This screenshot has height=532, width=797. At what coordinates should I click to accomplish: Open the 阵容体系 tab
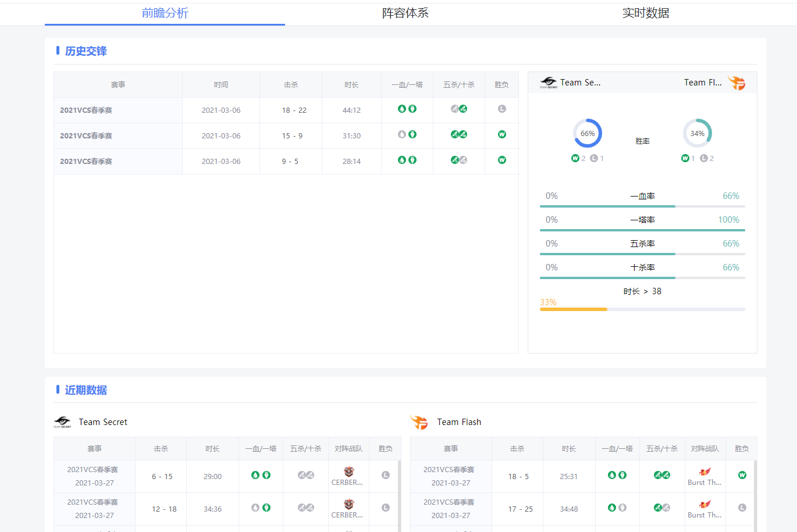point(405,13)
